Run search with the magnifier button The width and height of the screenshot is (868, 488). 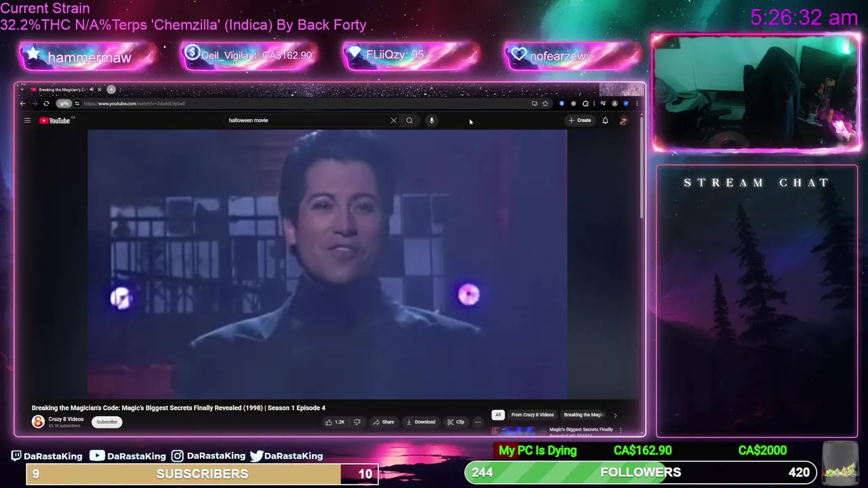click(410, 121)
